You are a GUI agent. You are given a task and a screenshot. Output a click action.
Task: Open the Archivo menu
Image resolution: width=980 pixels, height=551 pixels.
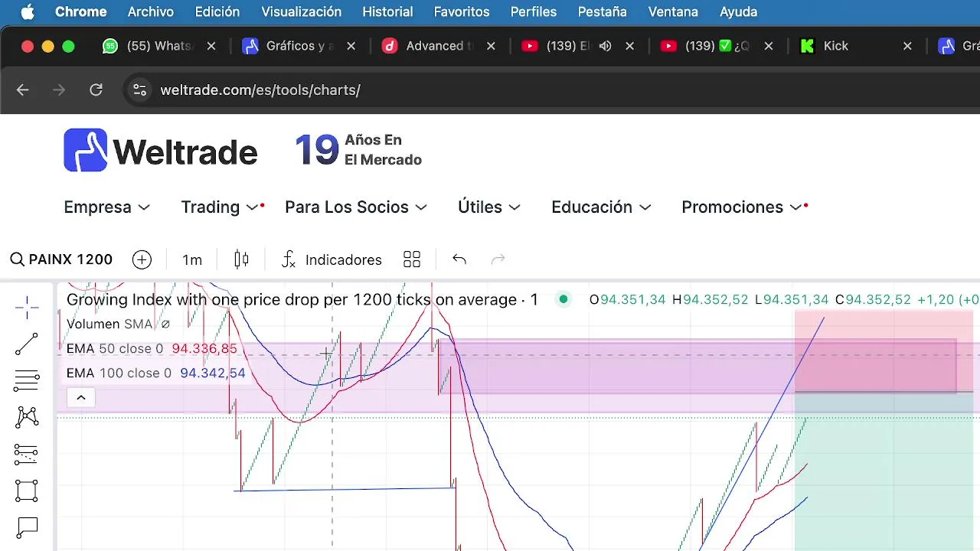coord(151,11)
